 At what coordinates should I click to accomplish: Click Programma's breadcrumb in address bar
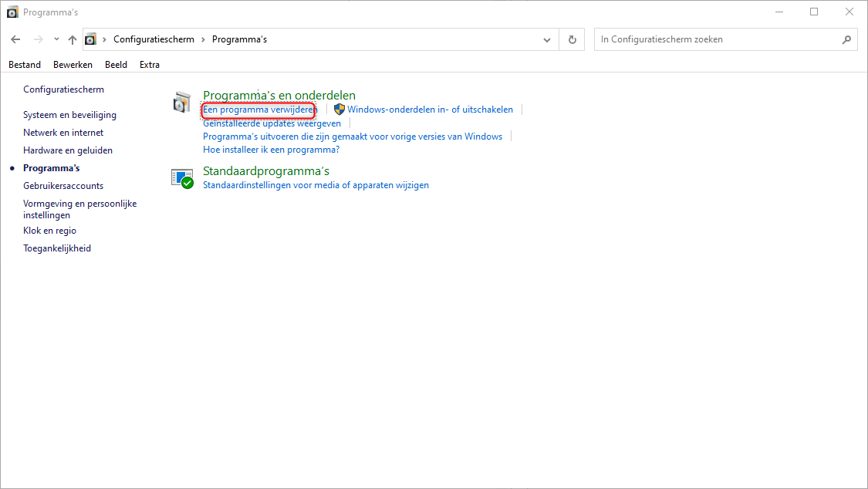pyautogui.click(x=239, y=39)
